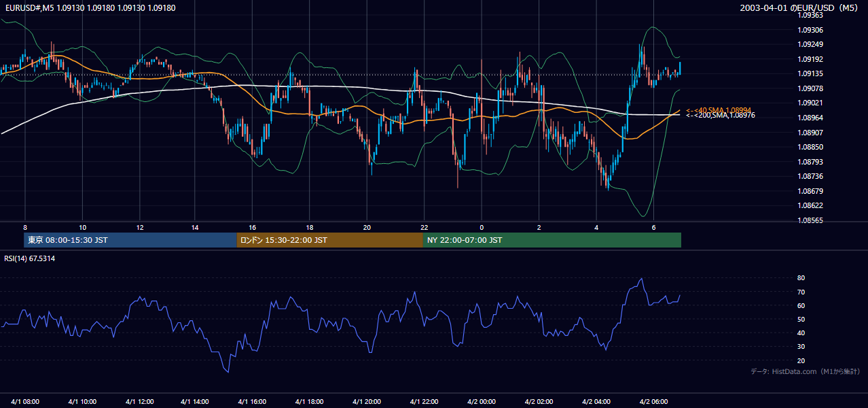This screenshot has height=408, width=868.
Task: Click the 4/1 20:00 bottom time label
Action: click(x=367, y=401)
